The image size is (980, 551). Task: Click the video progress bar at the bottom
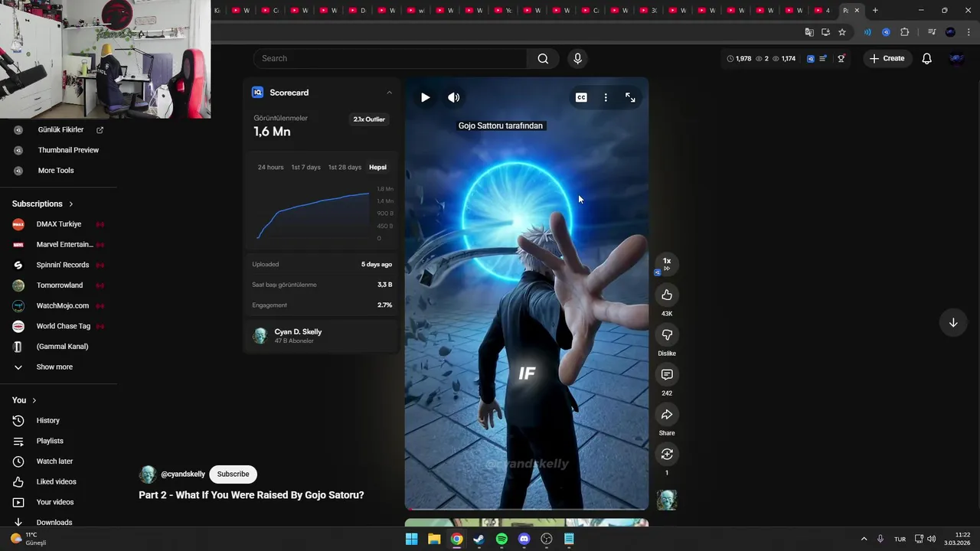(527, 508)
